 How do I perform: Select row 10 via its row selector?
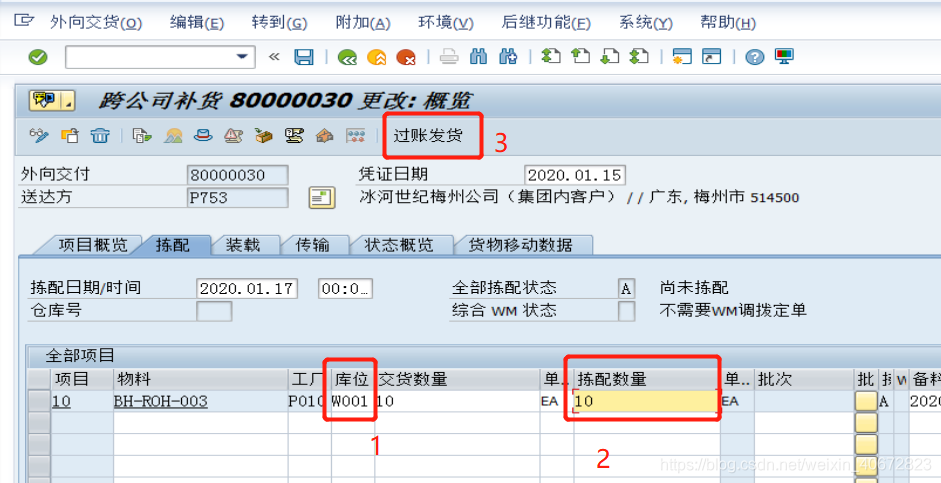point(40,401)
